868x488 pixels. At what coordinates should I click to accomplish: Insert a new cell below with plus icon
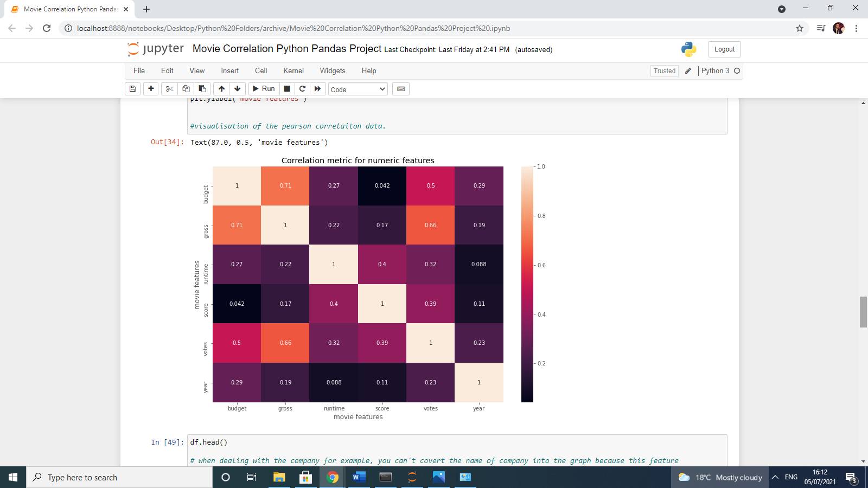pyautogui.click(x=151, y=88)
